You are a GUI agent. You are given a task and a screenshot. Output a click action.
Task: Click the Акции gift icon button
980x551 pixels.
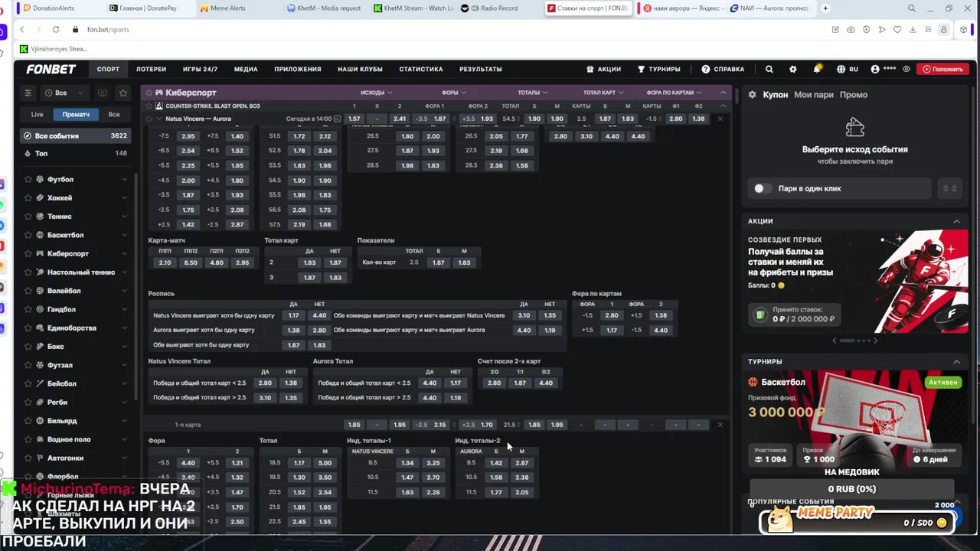tap(603, 69)
